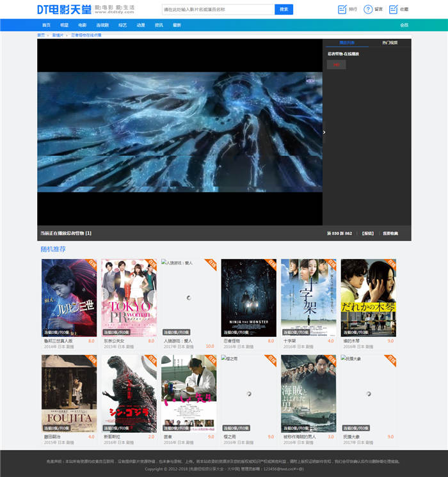Viewport: 448px width, 477px height.
Task: Click the 被称作海贼的男人 title link
Action: click(x=300, y=437)
